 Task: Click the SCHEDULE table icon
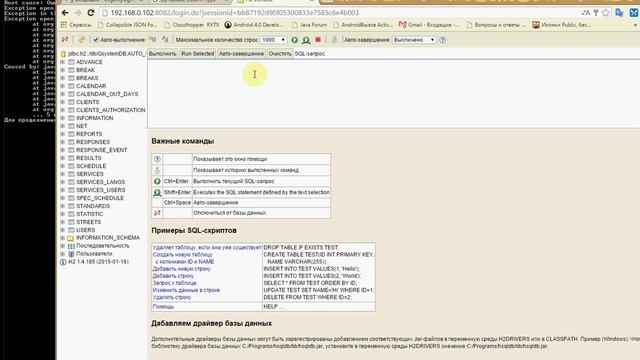(x=71, y=166)
